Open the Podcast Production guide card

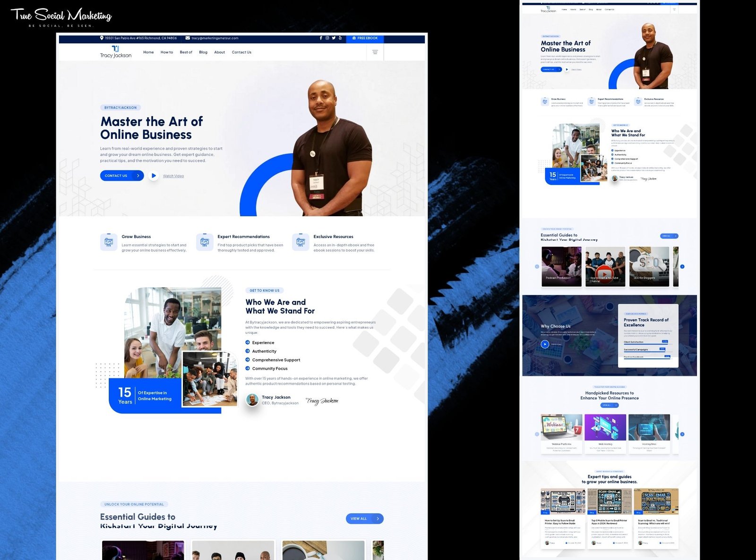click(561, 267)
